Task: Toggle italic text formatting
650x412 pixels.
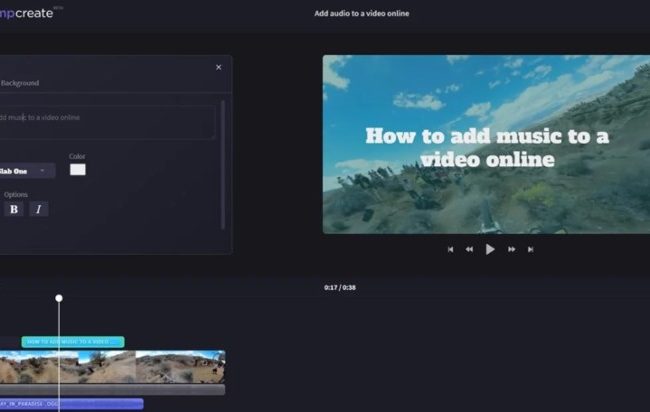Action: [x=39, y=209]
